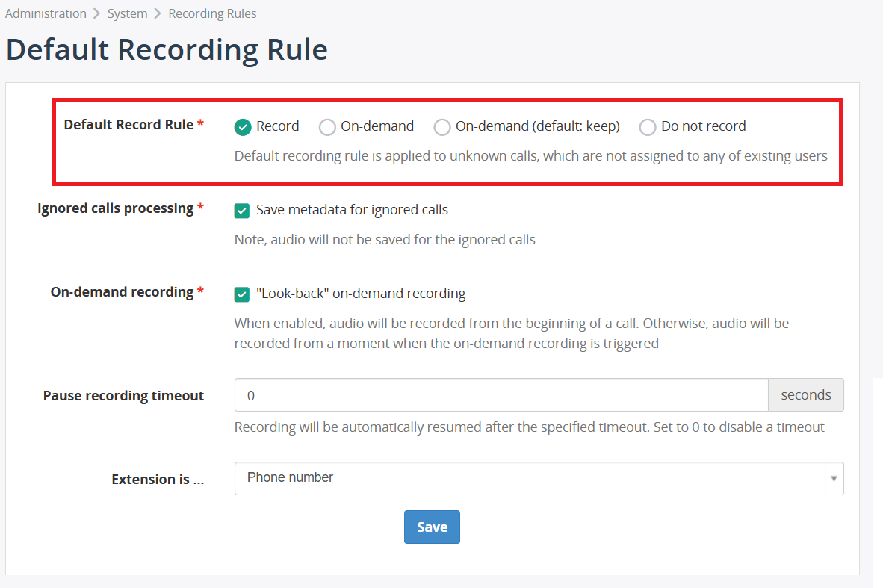Click the Default Recording Rule page heading

coord(167,50)
